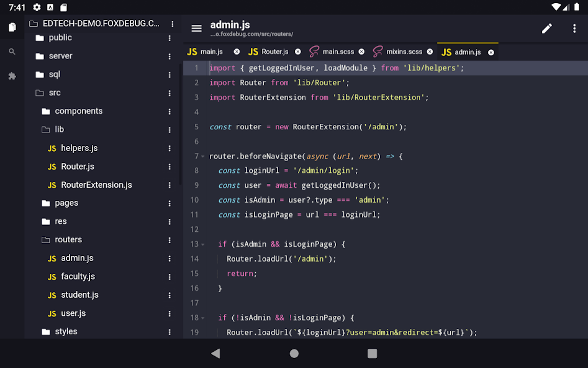Close the main.scss tab

pyautogui.click(x=361, y=52)
